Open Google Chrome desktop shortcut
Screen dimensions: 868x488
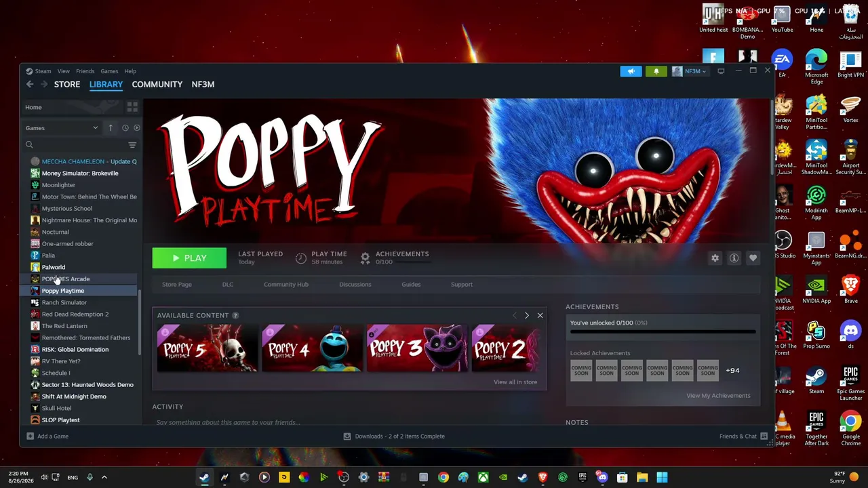click(x=850, y=427)
